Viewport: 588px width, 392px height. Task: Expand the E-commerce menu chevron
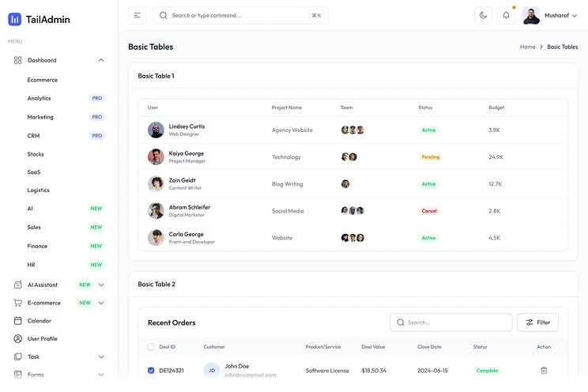[101, 303]
